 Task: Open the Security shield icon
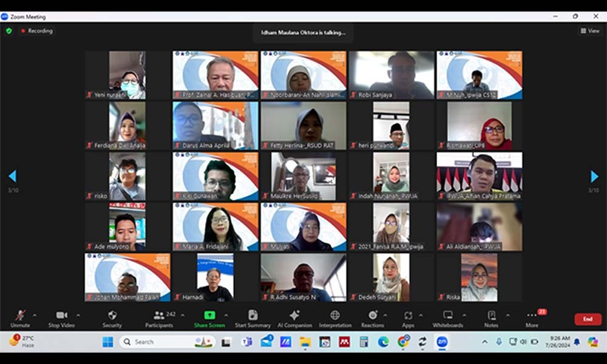coord(112,315)
